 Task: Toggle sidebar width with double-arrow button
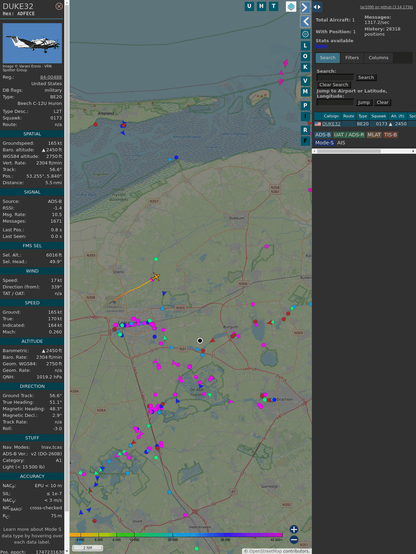[x=317, y=7]
